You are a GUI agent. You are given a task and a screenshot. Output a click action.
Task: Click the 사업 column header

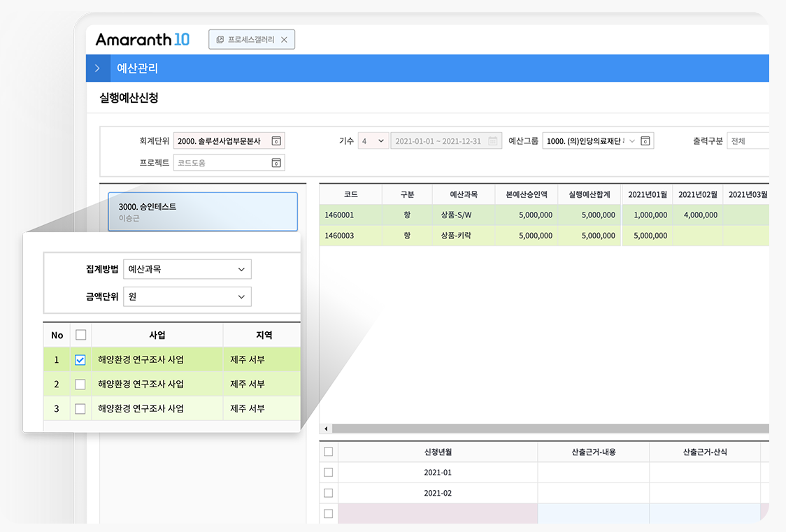pos(157,335)
